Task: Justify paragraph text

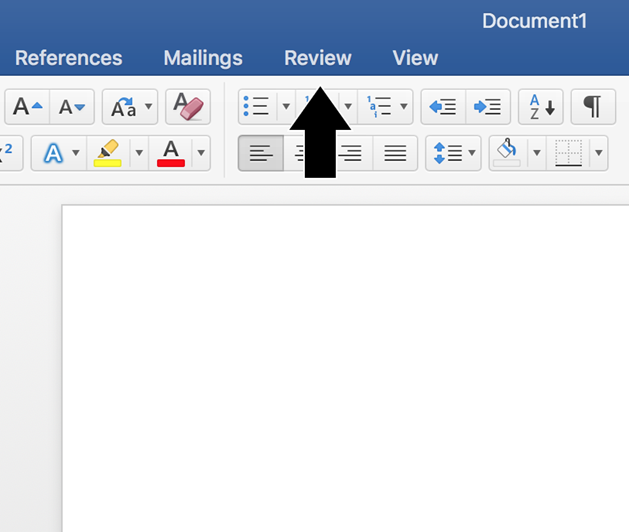Action: (x=395, y=153)
